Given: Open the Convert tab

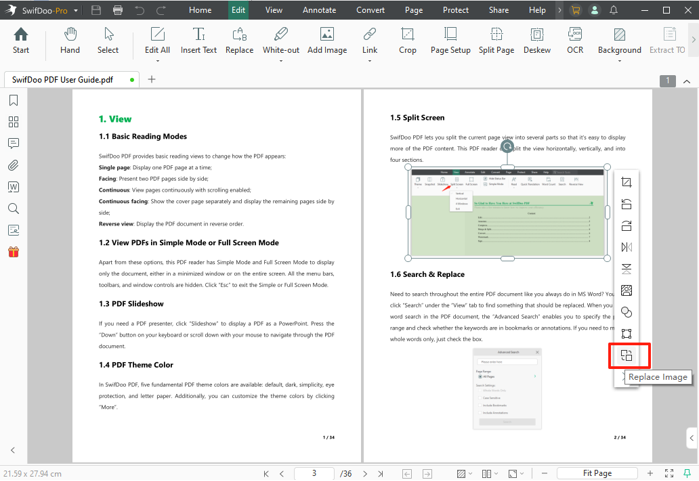Looking at the screenshot, I should tap(370, 10).
